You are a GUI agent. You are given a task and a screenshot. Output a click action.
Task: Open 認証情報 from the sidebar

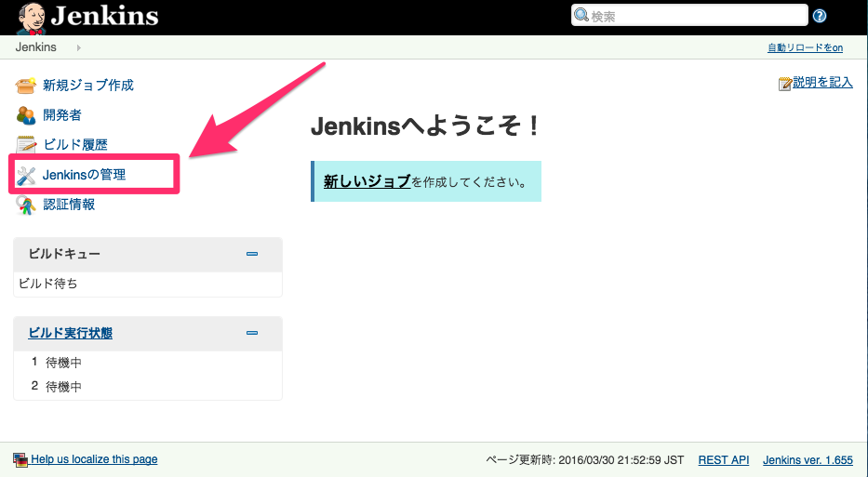point(69,205)
